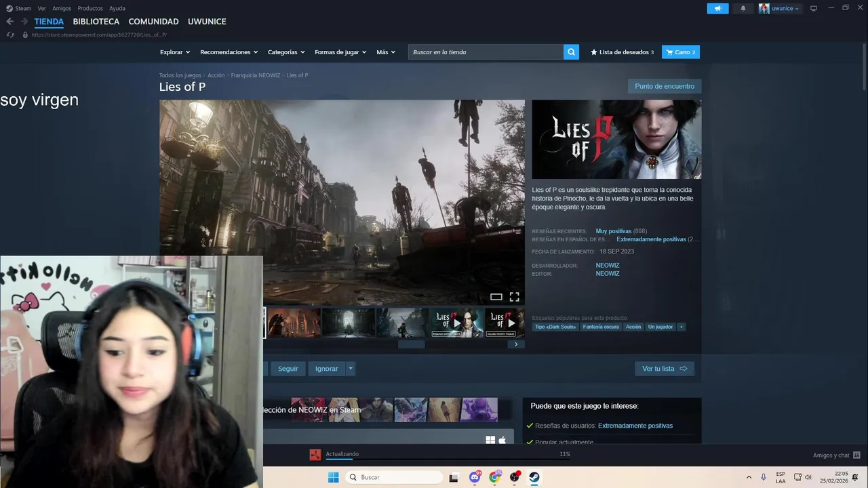This screenshot has height=488, width=868.
Task: Select the red cathedral screenshot thumbnail
Action: (x=294, y=323)
